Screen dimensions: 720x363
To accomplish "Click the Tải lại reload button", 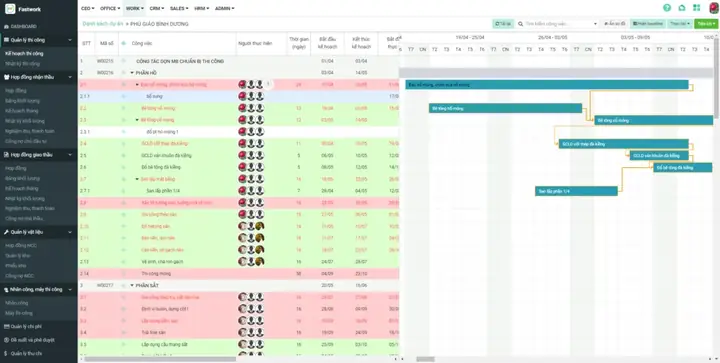I will [x=503, y=24].
